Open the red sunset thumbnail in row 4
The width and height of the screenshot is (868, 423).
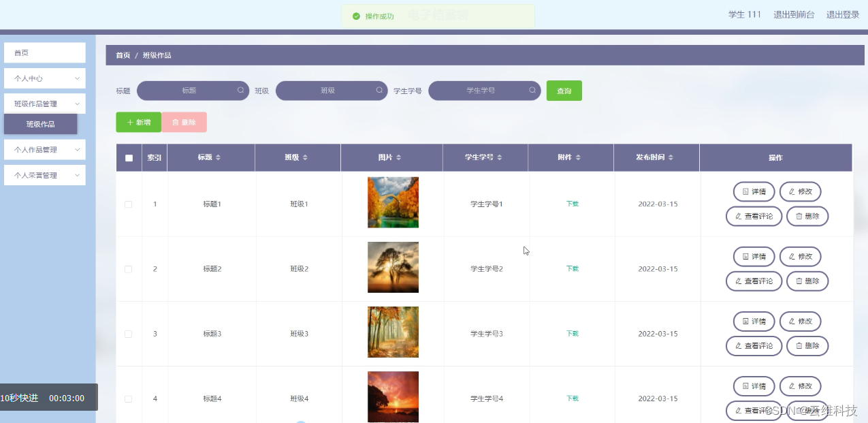click(x=393, y=396)
